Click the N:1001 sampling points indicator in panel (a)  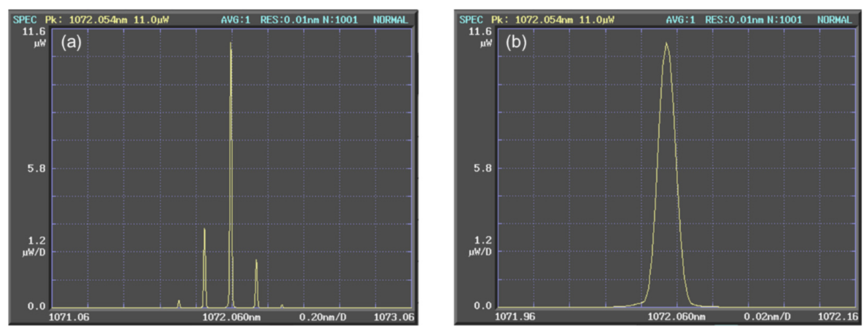(x=340, y=19)
